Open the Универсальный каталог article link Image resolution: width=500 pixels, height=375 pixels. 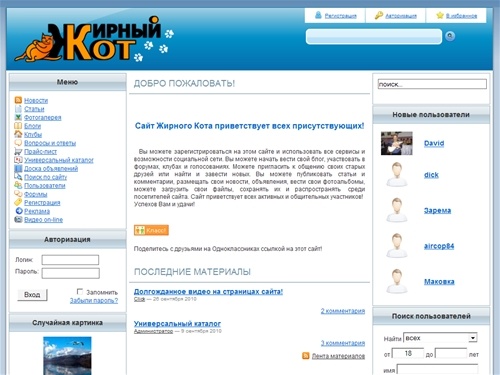pyautogui.click(x=177, y=324)
